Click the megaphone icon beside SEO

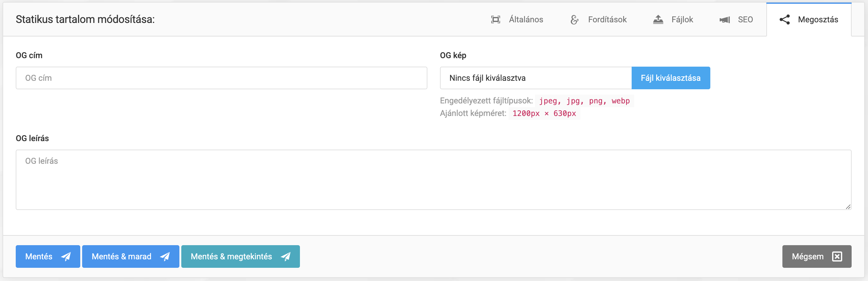724,20
